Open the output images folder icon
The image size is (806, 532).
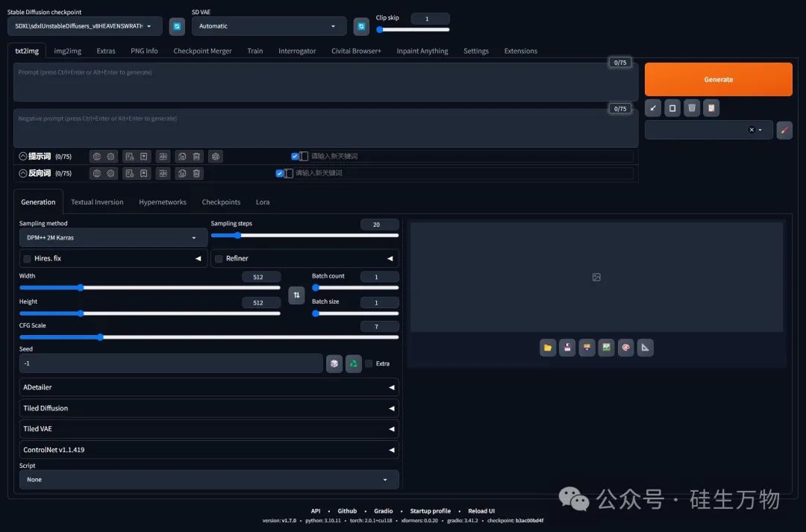coord(548,347)
